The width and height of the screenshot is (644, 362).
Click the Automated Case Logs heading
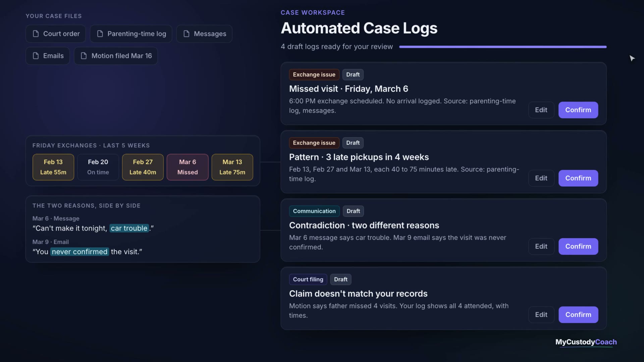359,28
